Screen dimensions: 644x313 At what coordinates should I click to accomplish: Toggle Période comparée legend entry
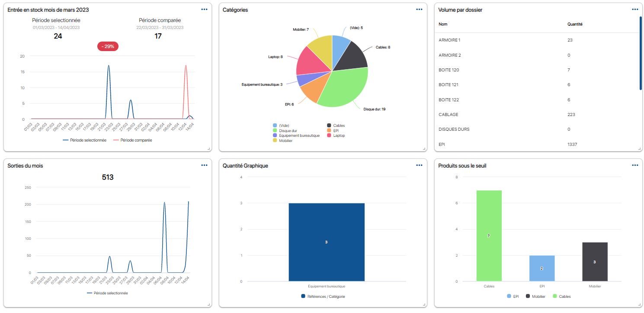(x=132, y=140)
